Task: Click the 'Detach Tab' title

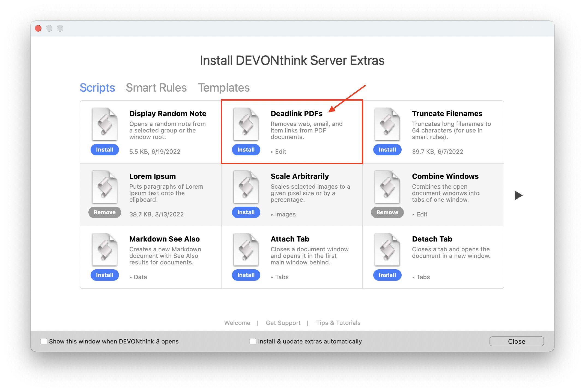Action: [432, 239]
